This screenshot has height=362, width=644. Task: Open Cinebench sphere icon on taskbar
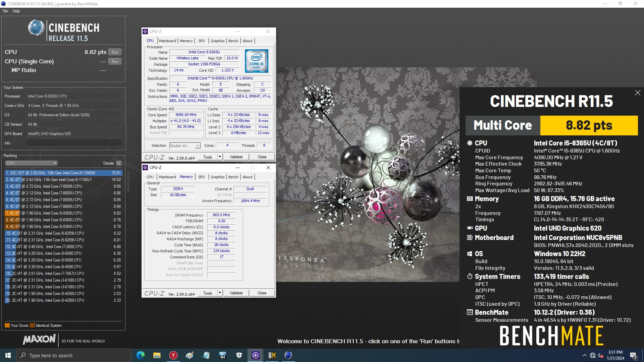pyautogui.click(x=288, y=355)
